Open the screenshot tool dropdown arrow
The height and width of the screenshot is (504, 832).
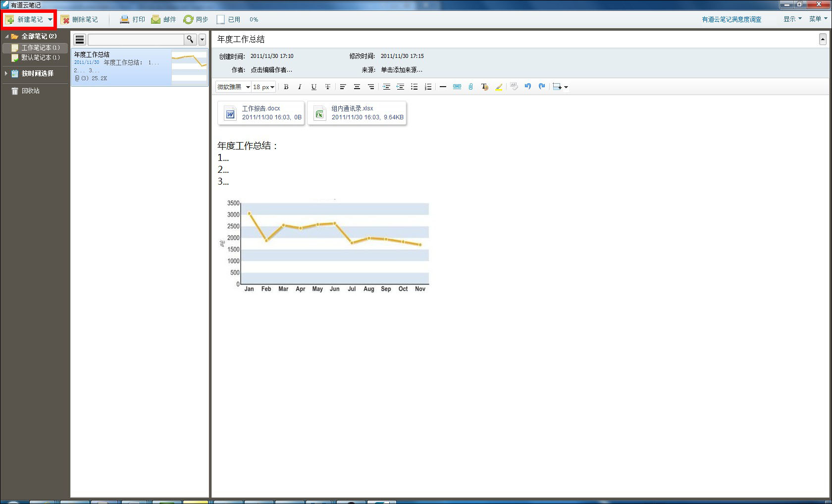(566, 87)
